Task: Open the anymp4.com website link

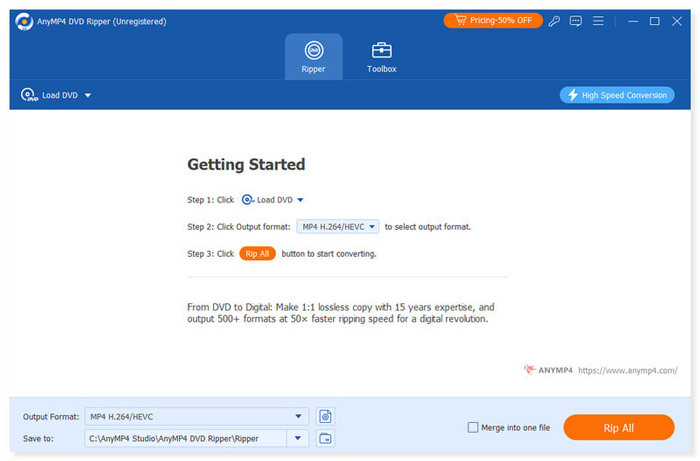Action: point(628,370)
